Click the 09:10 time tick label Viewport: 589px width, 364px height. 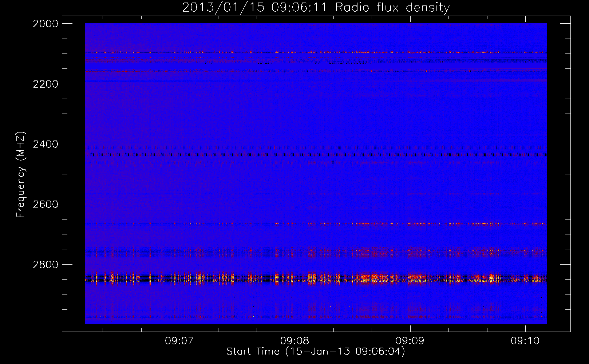525,341
